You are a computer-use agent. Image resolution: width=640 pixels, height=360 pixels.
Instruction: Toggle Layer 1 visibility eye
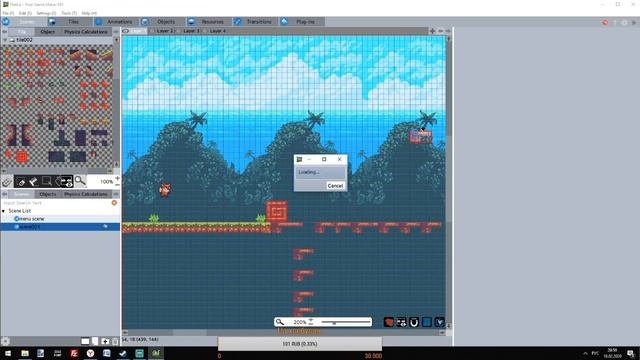126,31
